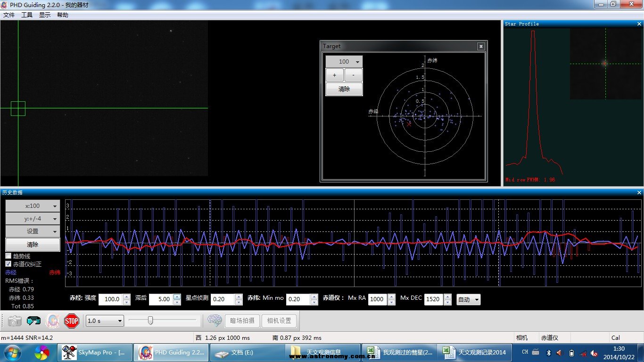Click the 赤经 0.79 RMS value
This screenshot has height=362, width=644.
tap(21, 289)
